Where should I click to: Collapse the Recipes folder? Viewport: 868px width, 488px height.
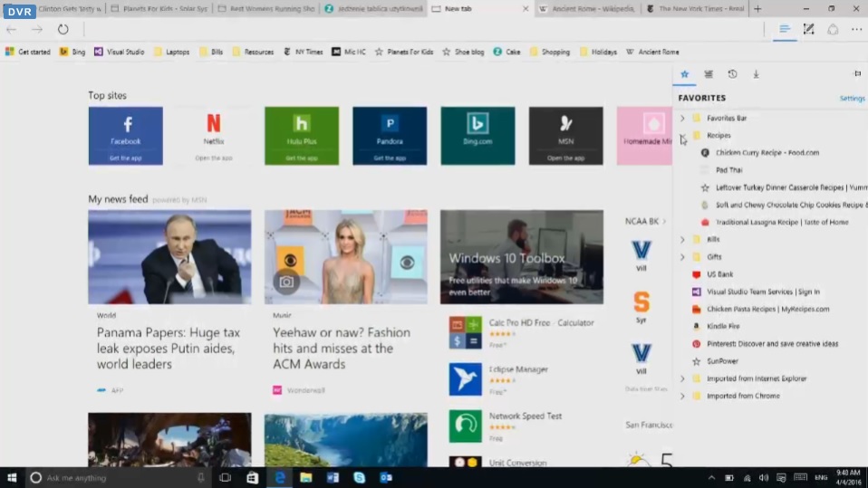pos(682,136)
